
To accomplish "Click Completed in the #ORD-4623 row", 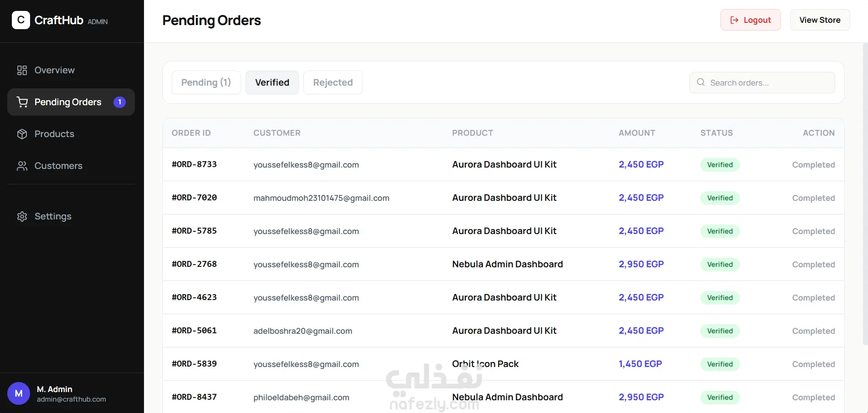I will [813, 298].
